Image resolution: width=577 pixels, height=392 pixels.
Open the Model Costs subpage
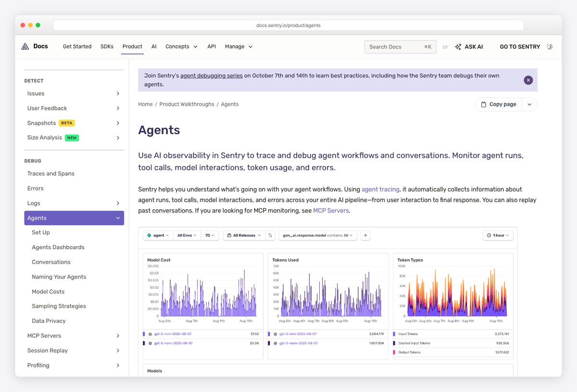pos(48,292)
